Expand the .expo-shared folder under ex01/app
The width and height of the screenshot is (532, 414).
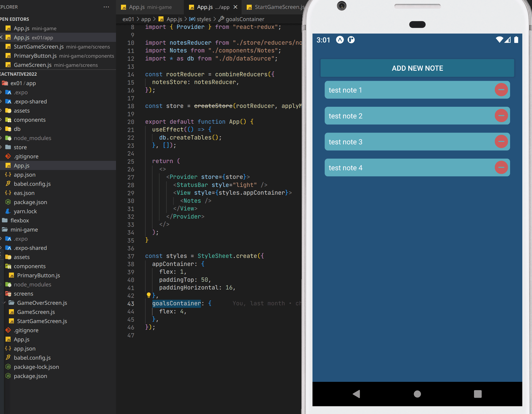[58, 101]
